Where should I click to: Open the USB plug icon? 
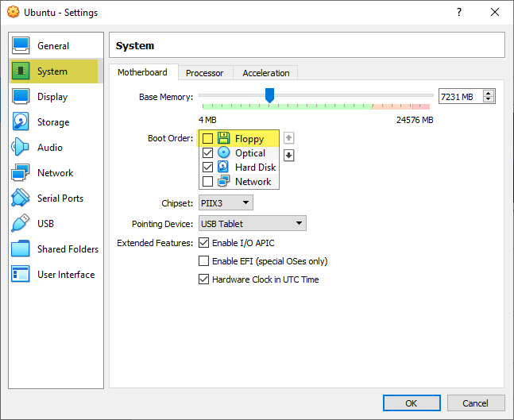click(21, 223)
